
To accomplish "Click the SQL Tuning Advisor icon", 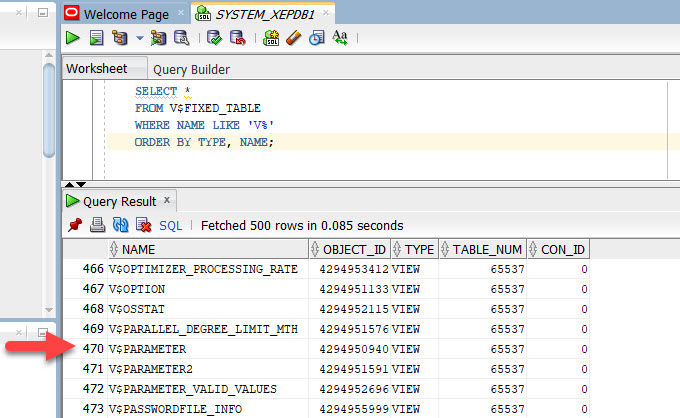I will 182,38.
